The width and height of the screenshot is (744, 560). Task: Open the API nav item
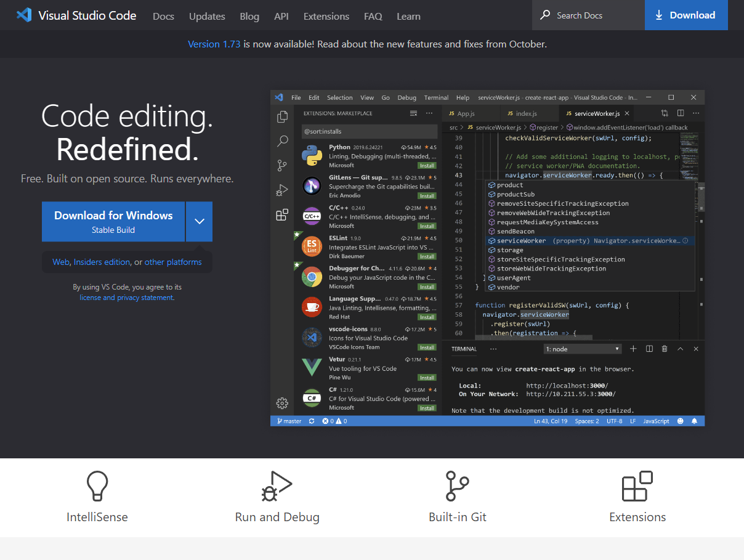click(x=281, y=16)
